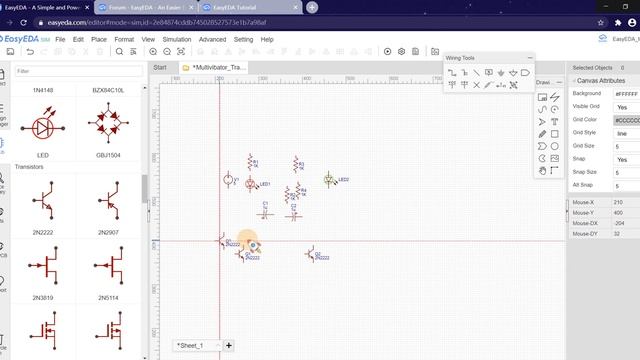Select the Rectangle drawing tool
Viewport: 640px width, 360px height.
tap(554, 134)
